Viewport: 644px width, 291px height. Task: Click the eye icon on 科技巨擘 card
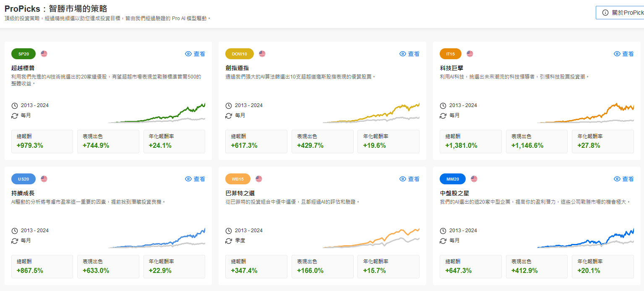tap(617, 54)
